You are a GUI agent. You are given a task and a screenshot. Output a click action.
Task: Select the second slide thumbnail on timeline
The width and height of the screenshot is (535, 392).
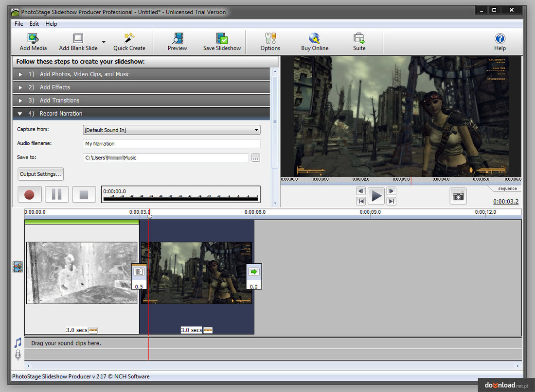click(196, 273)
